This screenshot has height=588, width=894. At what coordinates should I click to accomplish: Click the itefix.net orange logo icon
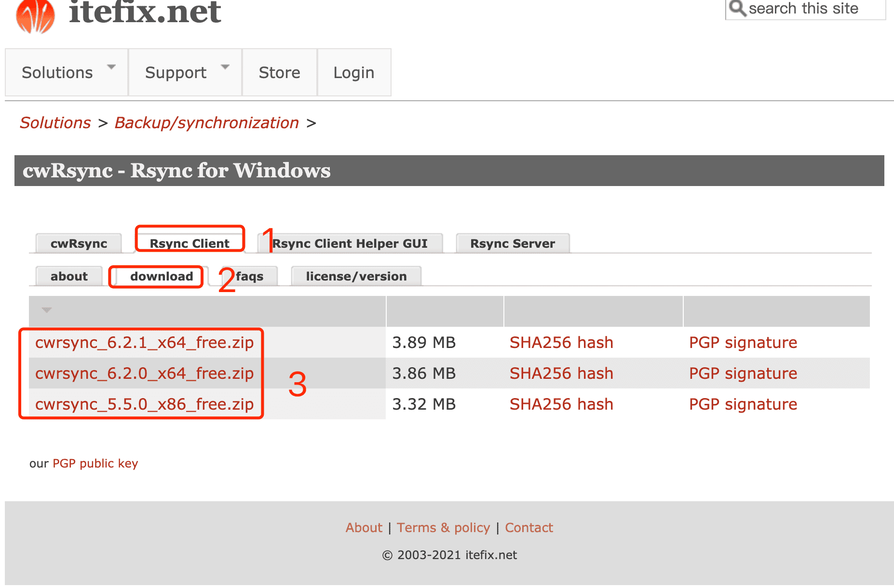[x=35, y=16]
